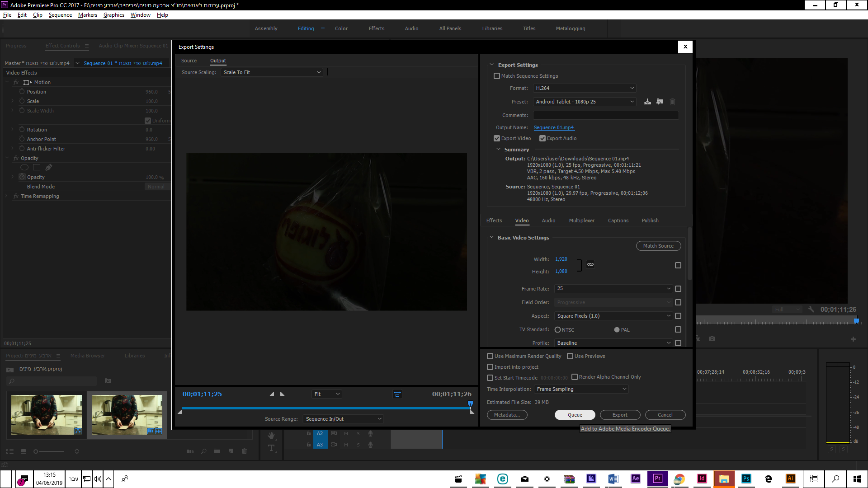
Task: Select the NTSC TV standard radio button
Action: point(558,330)
